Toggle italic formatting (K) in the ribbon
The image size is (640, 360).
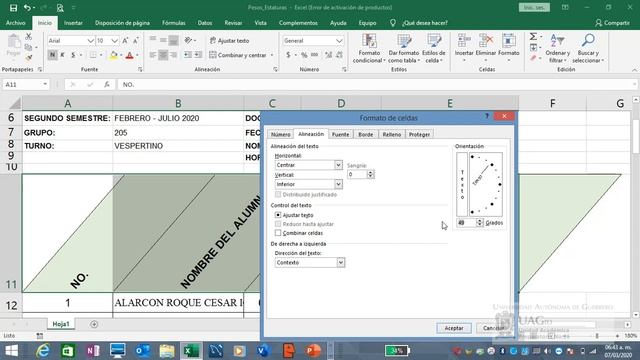[62, 55]
